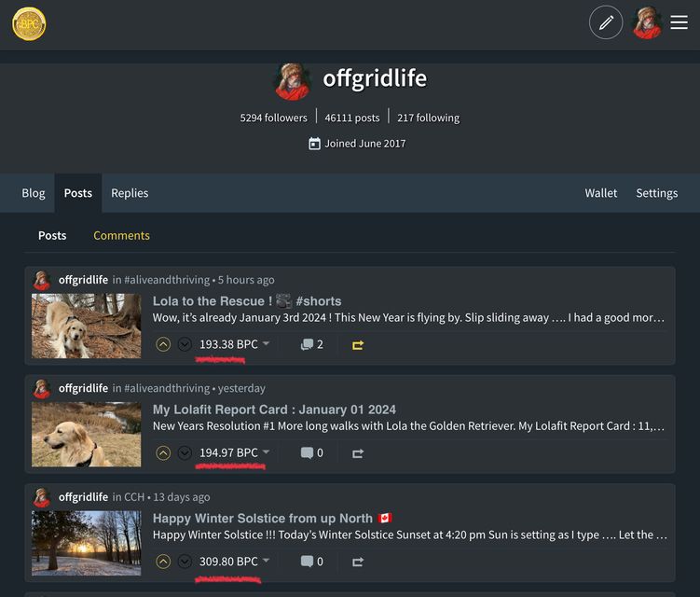This screenshot has height=597, width=700.
Task: Click author avatar on the 5 hours ago post
Action: coord(42,280)
